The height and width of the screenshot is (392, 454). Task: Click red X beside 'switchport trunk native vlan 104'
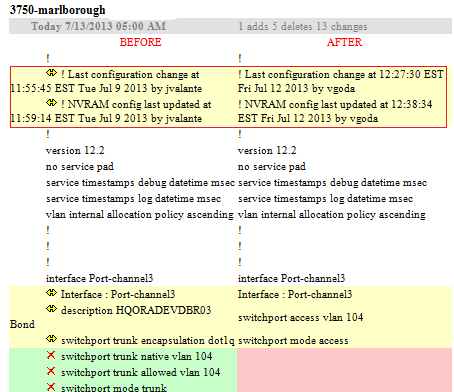51,355
